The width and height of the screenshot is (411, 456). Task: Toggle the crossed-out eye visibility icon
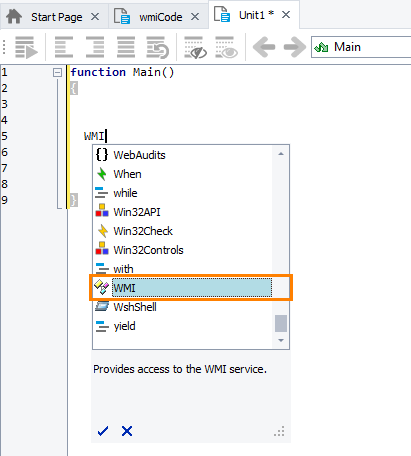[x=195, y=47]
